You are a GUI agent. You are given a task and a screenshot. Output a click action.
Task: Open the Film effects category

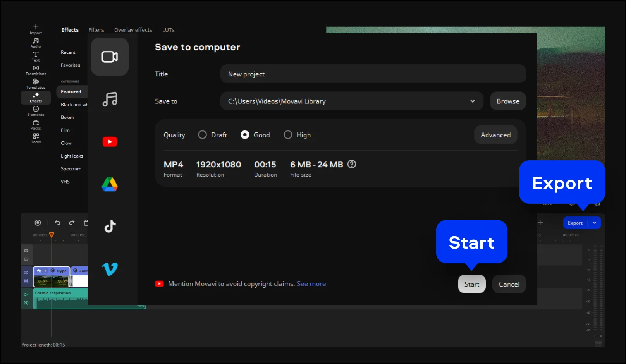click(65, 130)
